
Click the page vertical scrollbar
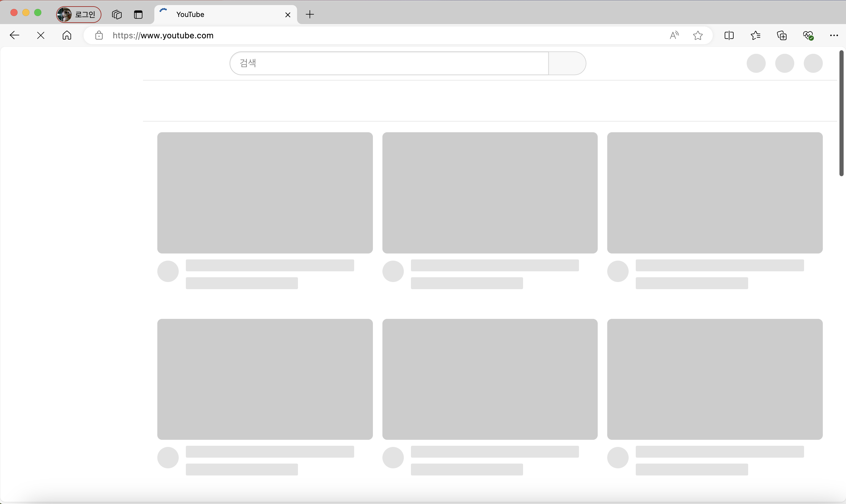[x=841, y=113]
